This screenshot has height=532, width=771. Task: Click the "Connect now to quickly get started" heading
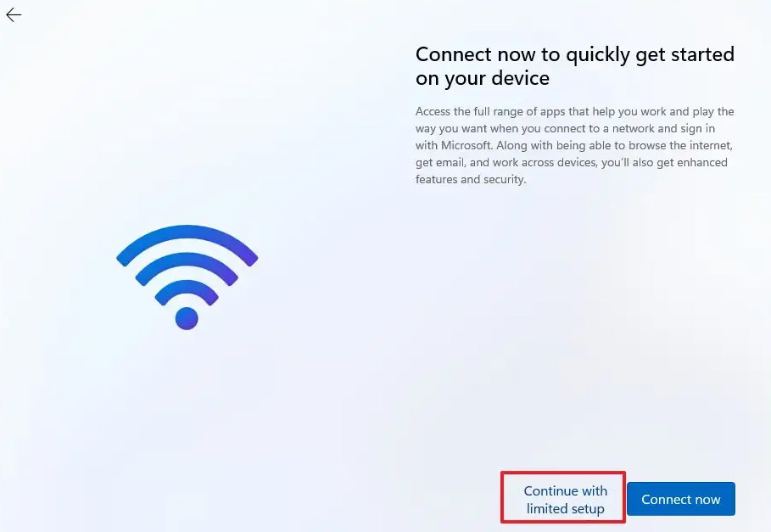[575, 54]
